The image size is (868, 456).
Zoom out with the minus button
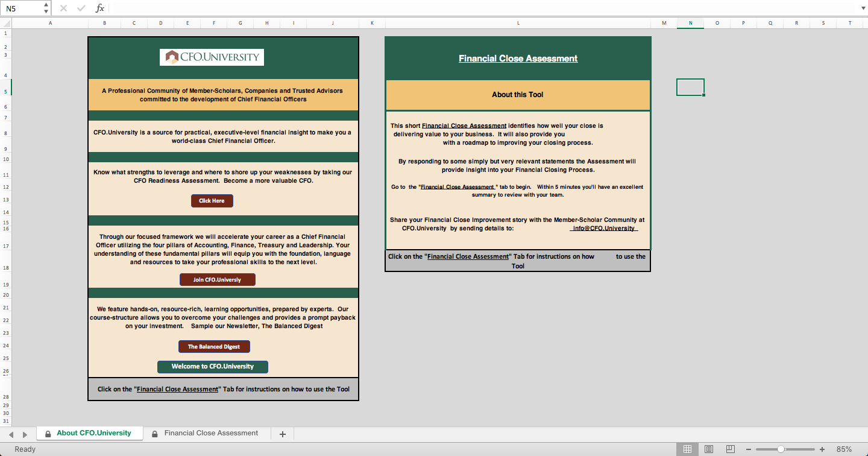(748, 449)
